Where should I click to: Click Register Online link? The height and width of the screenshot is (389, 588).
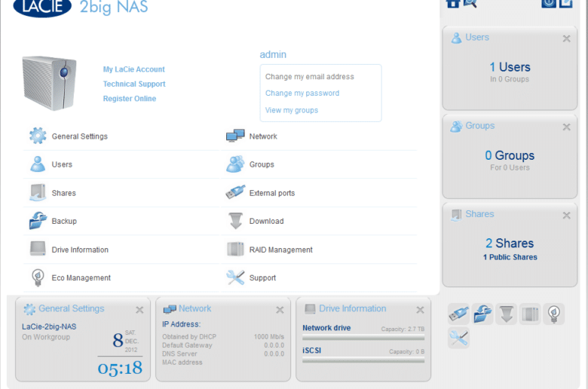point(130,98)
